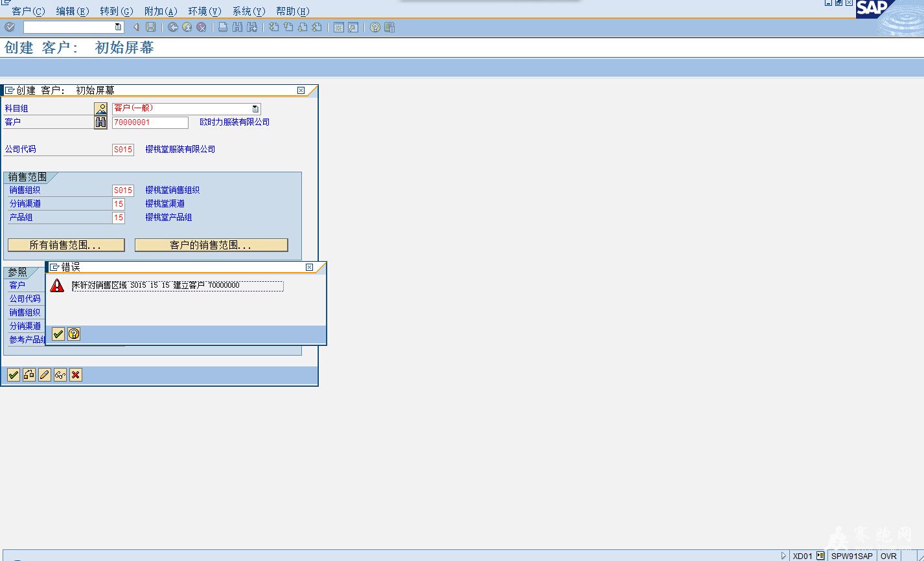
Task: Click the 销售范围 group header
Action: (x=27, y=177)
